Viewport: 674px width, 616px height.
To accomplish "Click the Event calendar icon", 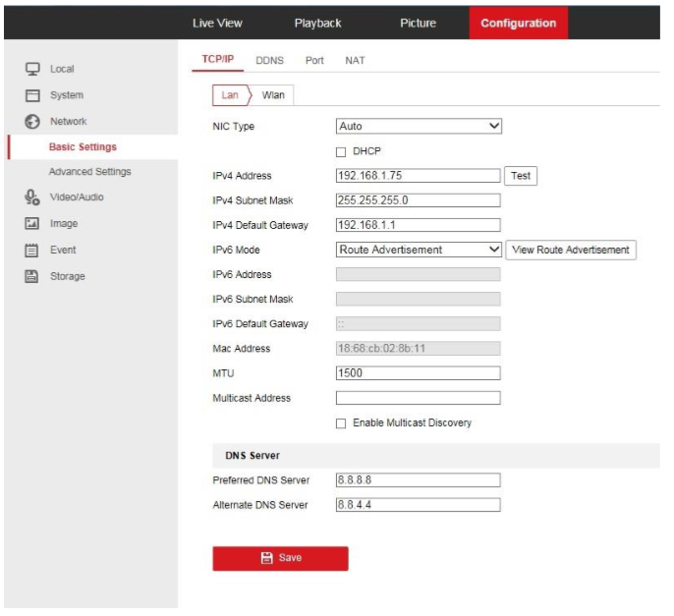I will click(31, 251).
